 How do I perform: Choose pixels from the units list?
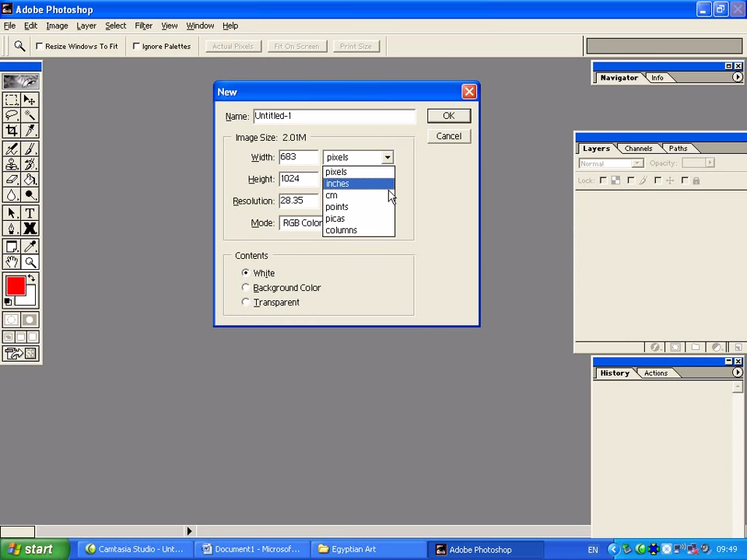(359, 172)
